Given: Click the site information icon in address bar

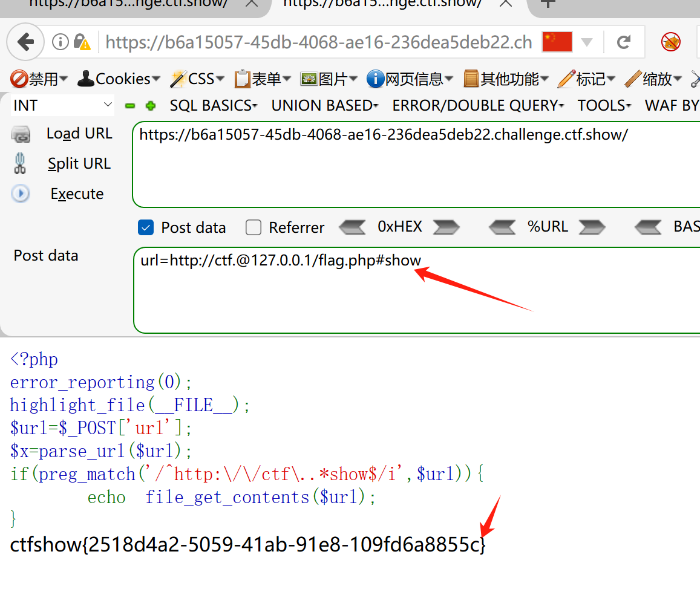Looking at the screenshot, I should tap(60, 42).
